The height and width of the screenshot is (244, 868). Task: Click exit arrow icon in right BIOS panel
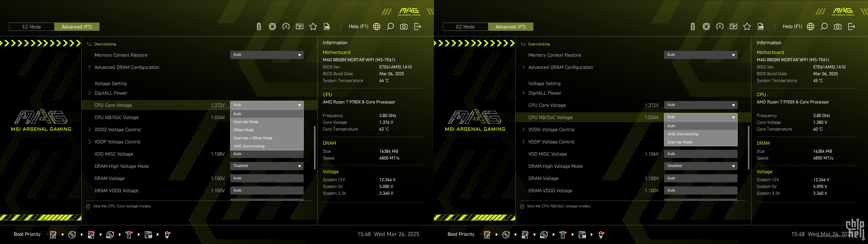[x=851, y=27]
